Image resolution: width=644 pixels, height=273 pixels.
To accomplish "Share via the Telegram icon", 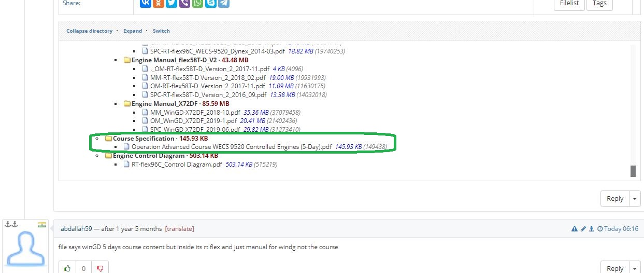I will click(x=224, y=3).
